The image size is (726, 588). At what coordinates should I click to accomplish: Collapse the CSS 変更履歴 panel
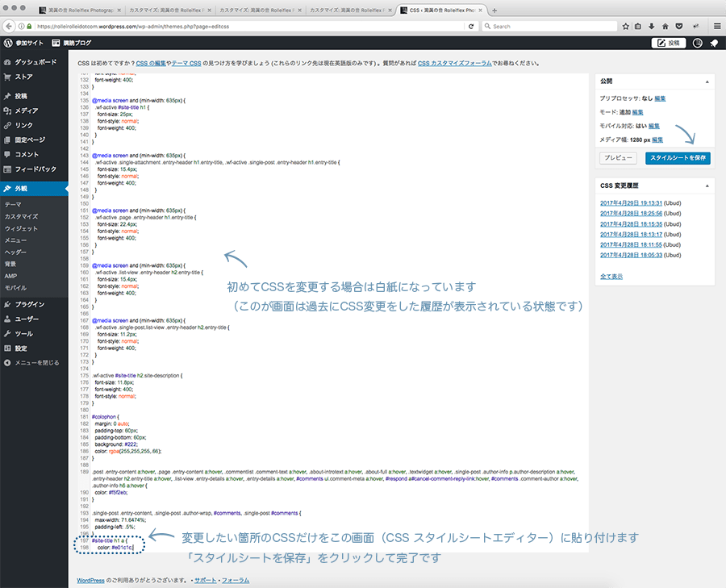707,186
